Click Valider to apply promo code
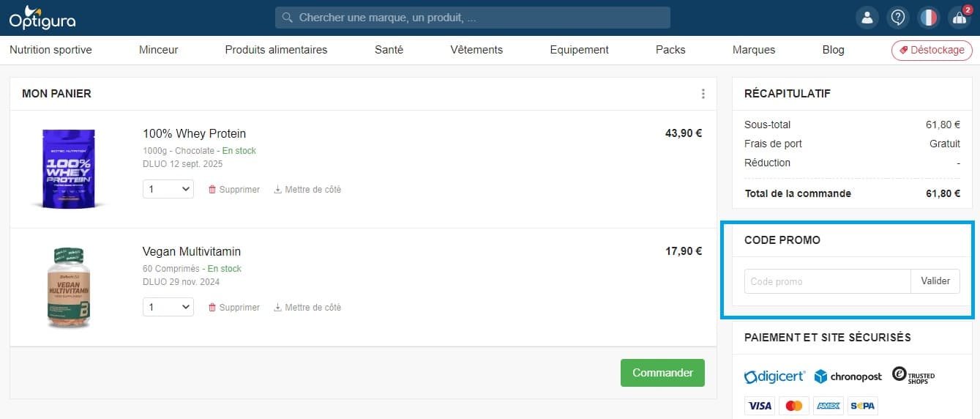 click(x=935, y=281)
